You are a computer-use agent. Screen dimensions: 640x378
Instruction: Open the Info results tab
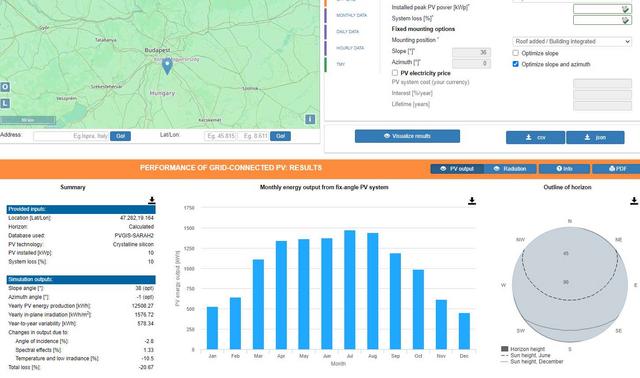[x=564, y=169]
